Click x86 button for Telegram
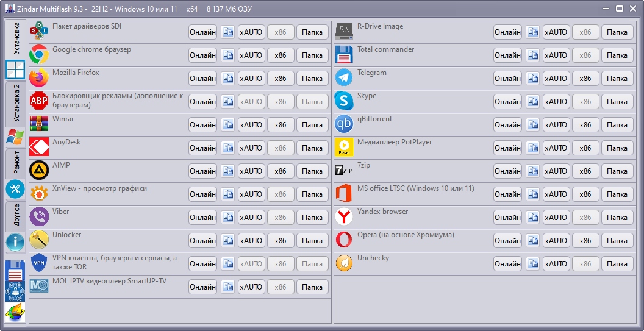Image resolution: width=644 pixels, height=331 pixels. point(585,78)
